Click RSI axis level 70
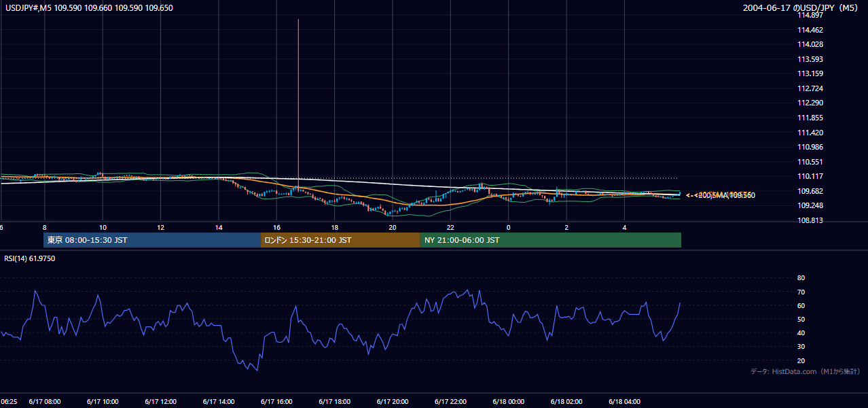This screenshot has height=408, width=868. tap(801, 292)
